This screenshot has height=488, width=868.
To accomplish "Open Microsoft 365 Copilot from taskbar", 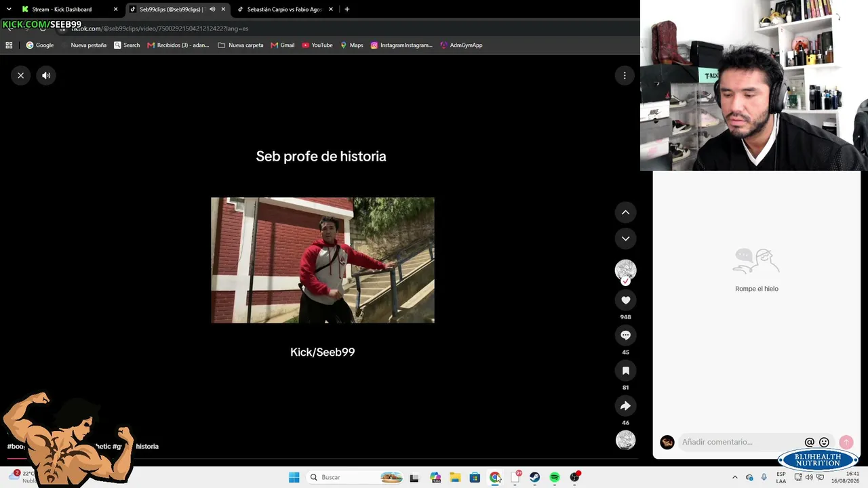I will click(x=435, y=477).
